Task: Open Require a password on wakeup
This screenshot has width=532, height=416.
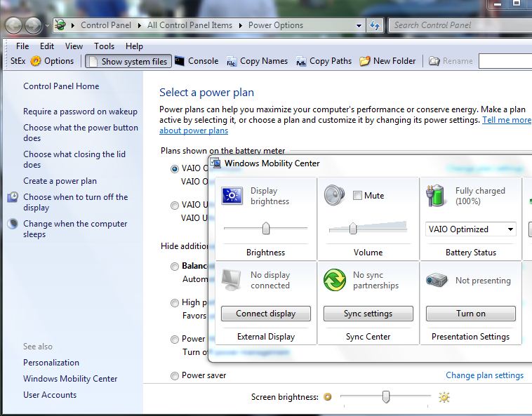Action: [80, 112]
